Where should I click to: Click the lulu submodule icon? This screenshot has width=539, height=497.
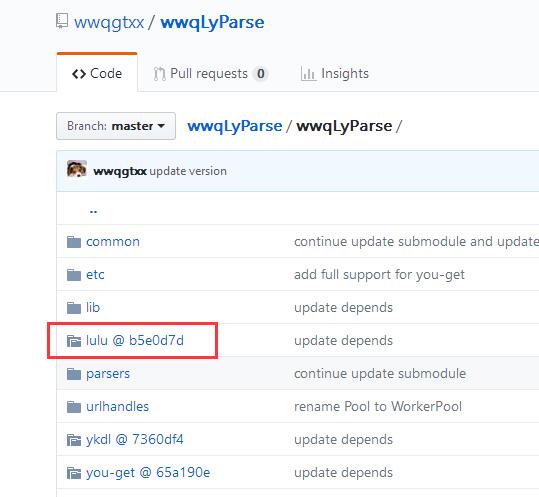tap(74, 341)
